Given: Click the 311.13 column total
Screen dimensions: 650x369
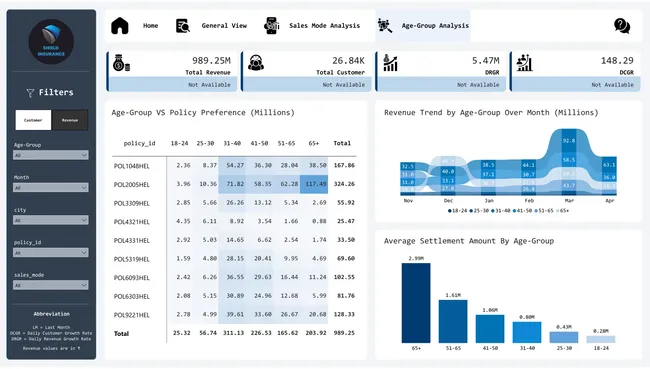Looking at the screenshot, I should [233, 333].
